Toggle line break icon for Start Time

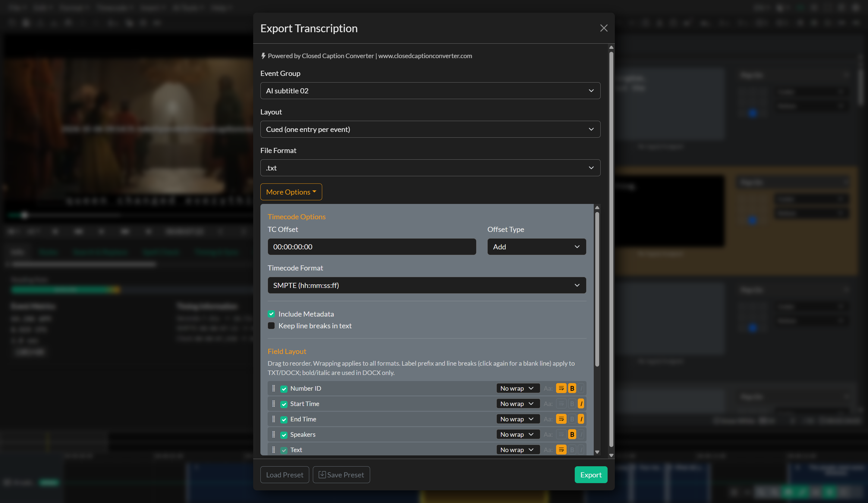[x=561, y=404]
